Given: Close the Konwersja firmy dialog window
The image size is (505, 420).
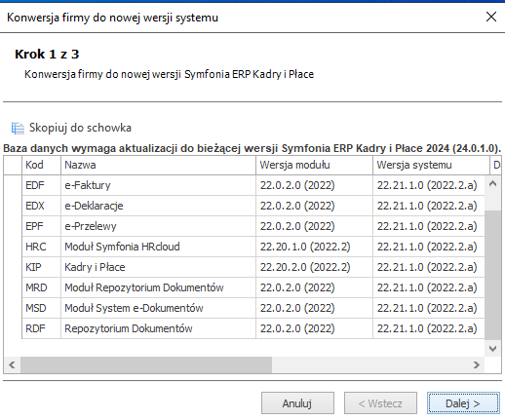Looking at the screenshot, I should coord(491,17).
